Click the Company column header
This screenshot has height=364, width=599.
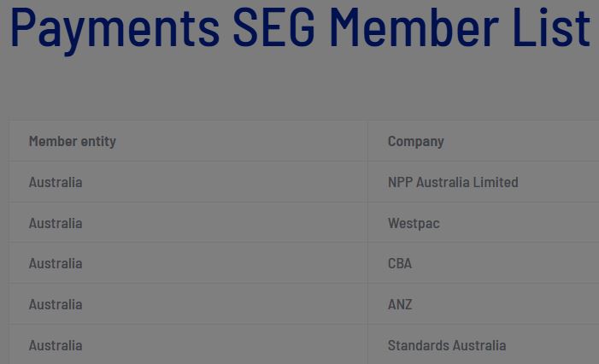pyautogui.click(x=415, y=141)
